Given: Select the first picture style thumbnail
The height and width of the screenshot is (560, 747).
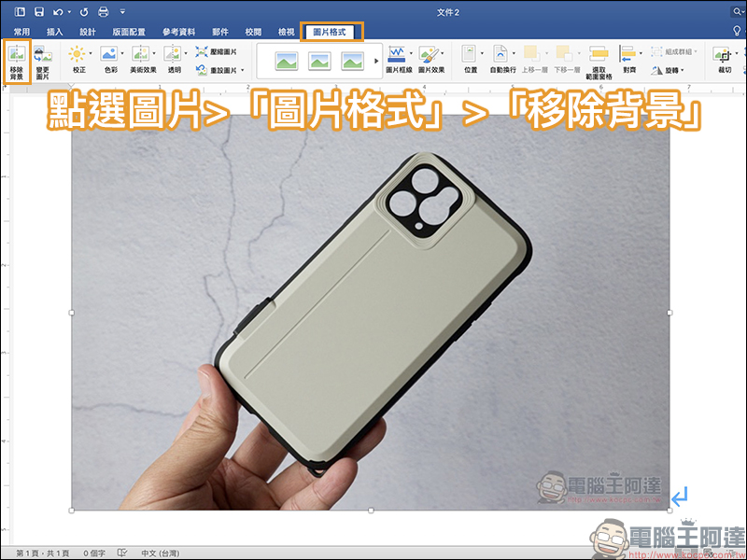Looking at the screenshot, I should click(x=287, y=61).
